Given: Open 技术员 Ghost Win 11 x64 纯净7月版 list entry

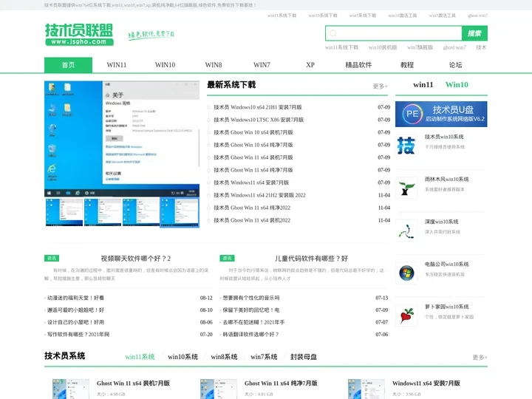Looking at the screenshot, I should (253, 170).
